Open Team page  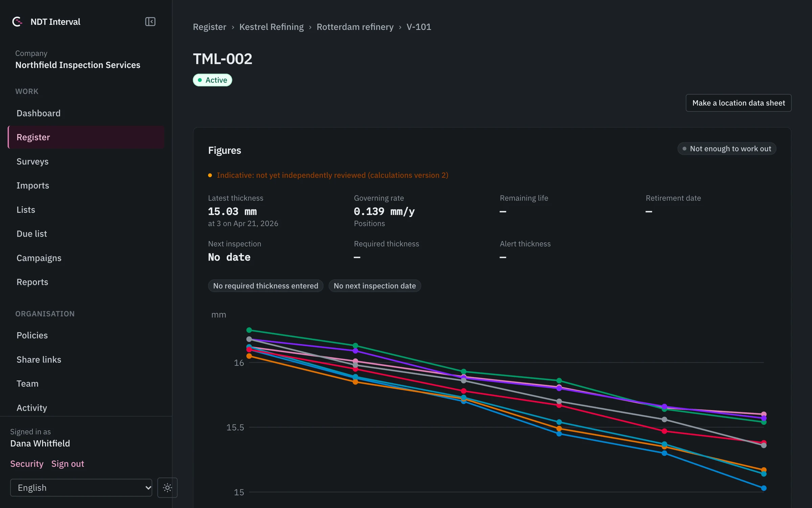click(x=86, y=384)
